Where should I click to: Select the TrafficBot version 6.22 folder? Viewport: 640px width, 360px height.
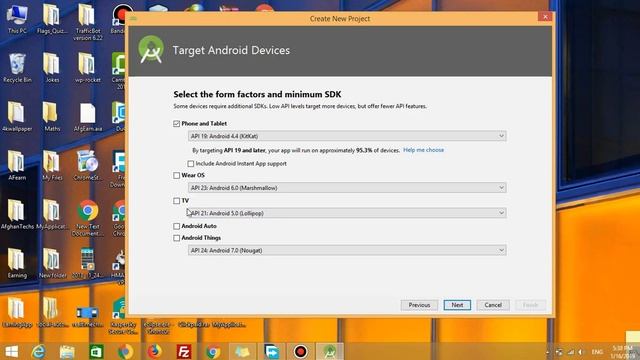pyautogui.click(x=87, y=22)
